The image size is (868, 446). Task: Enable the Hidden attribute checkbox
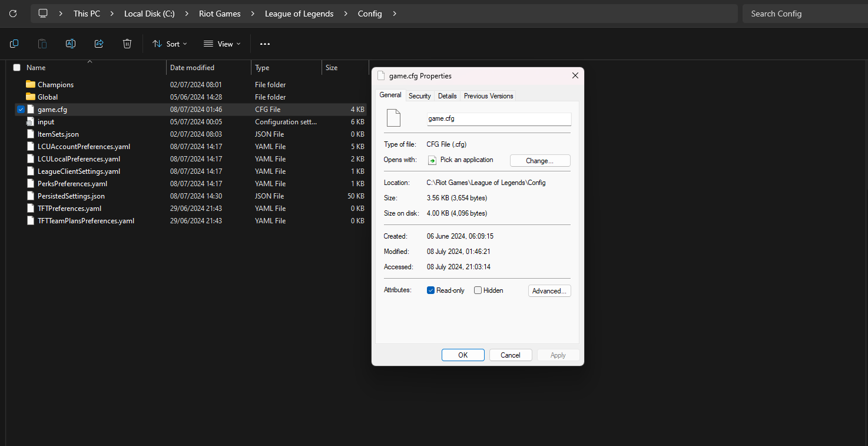[x=478, y=290]
